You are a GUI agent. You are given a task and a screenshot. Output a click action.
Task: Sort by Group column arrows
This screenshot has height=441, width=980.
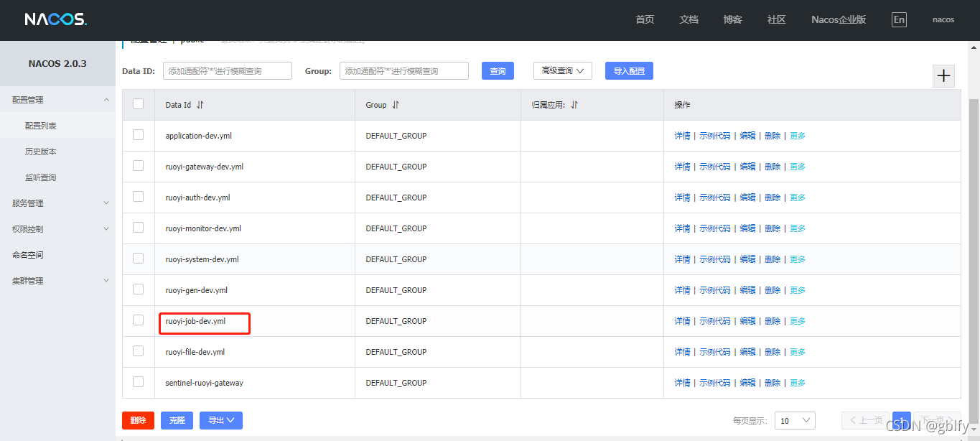pyautogui.click(x=396, y=105)
